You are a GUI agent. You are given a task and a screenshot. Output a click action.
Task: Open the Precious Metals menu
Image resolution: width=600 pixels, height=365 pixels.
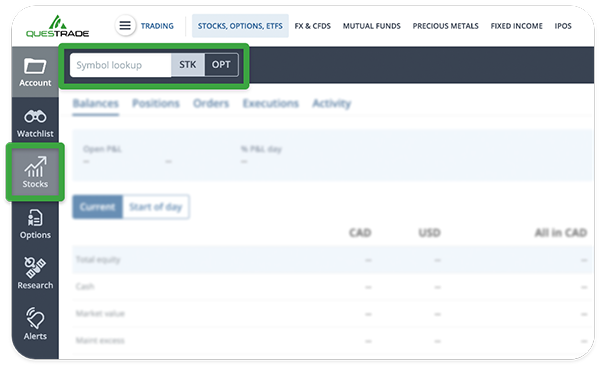445,26
